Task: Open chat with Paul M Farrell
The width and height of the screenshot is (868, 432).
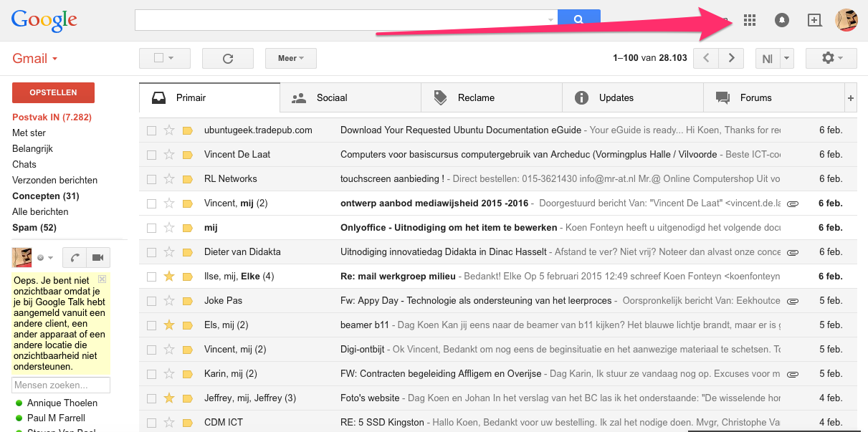Action: [56, 418]
